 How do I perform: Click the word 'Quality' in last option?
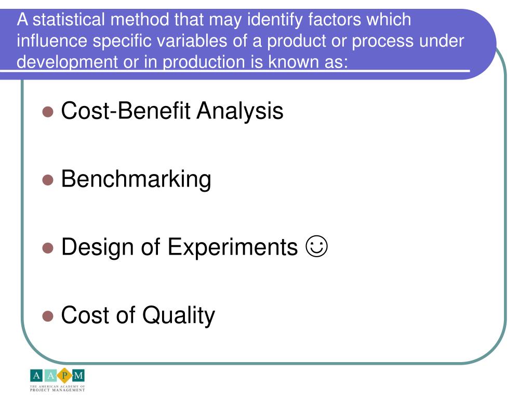179,315
